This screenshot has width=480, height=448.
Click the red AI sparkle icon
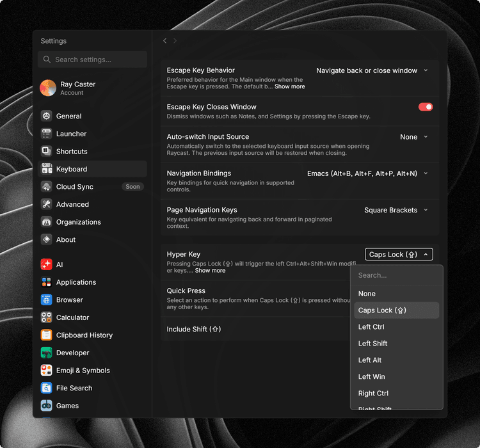47,264
